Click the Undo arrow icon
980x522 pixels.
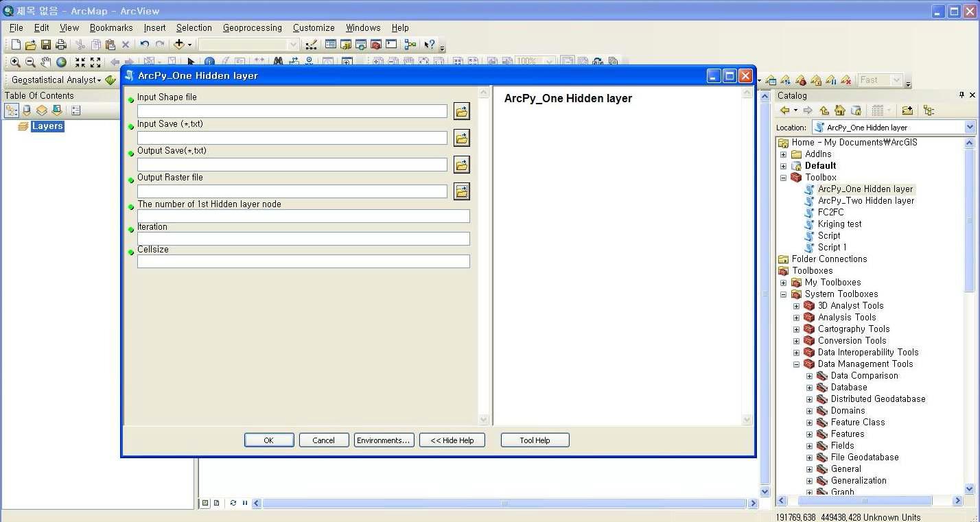click(144, 45)
